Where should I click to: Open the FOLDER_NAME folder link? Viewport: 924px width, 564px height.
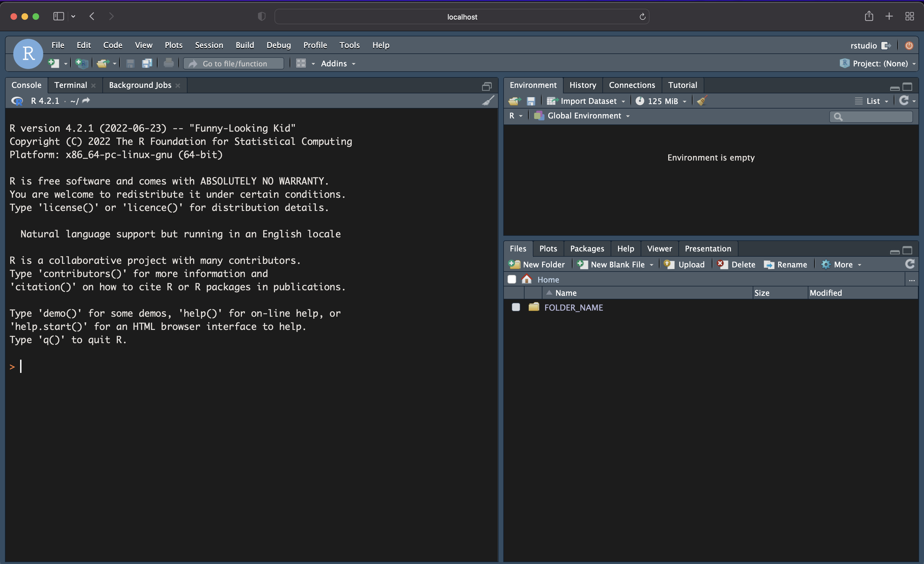(574, 308)
